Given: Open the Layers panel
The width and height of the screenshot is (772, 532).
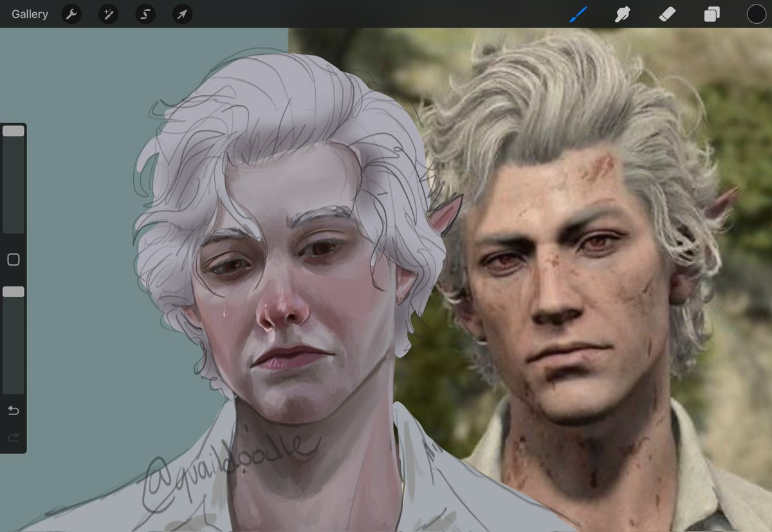Looking at the screenshot, I should point(712,14).
